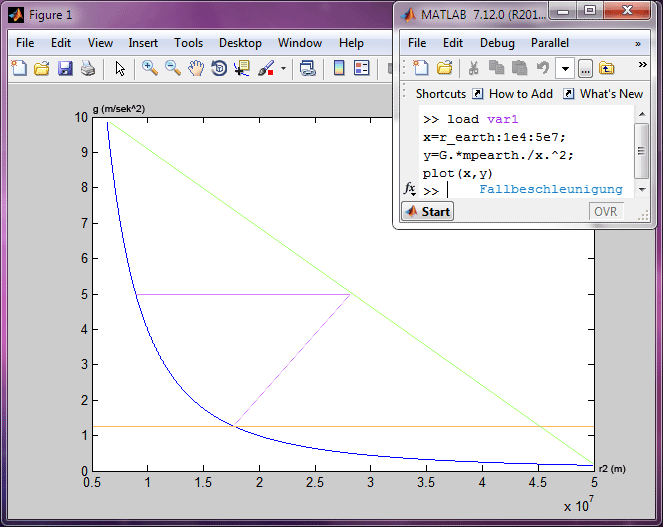Maximize the MATLAB window
The height and width of the screenshot is (527, 663).
click(x=590, y=11)
